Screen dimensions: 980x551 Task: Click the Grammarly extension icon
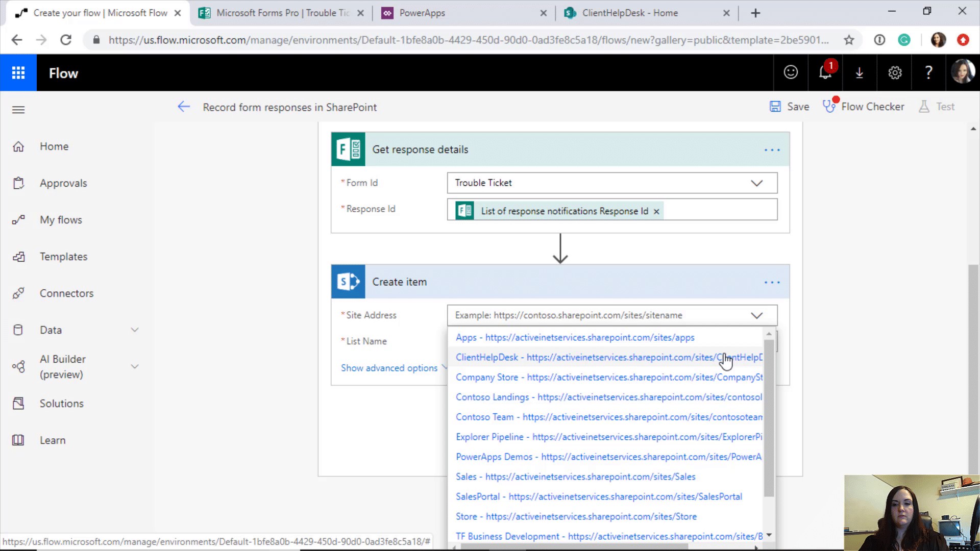(x=904, y=40)
